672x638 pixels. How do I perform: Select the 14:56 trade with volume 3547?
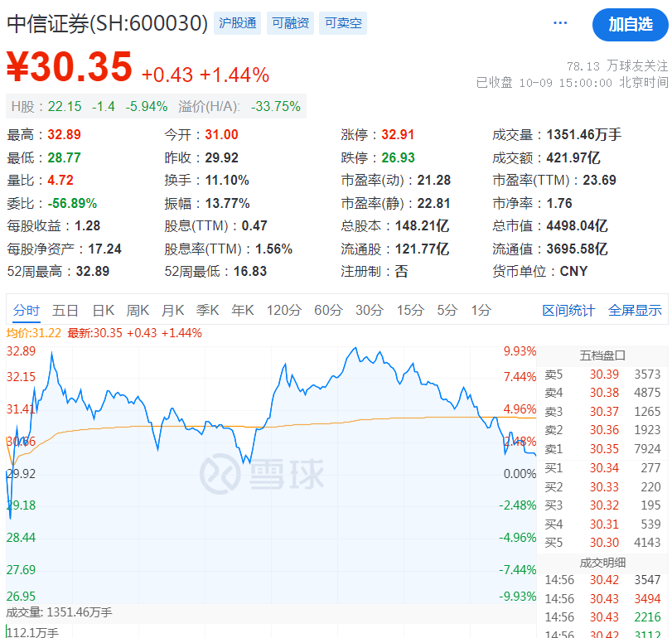(602, 580)
